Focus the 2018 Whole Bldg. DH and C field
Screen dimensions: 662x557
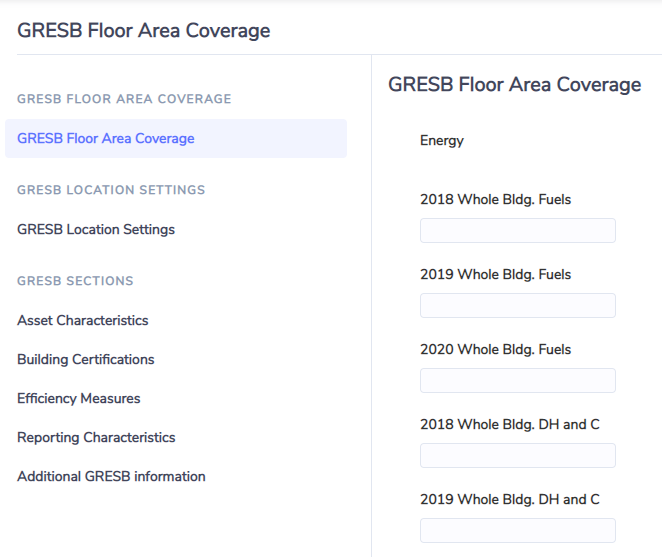(x=518, y=455)
